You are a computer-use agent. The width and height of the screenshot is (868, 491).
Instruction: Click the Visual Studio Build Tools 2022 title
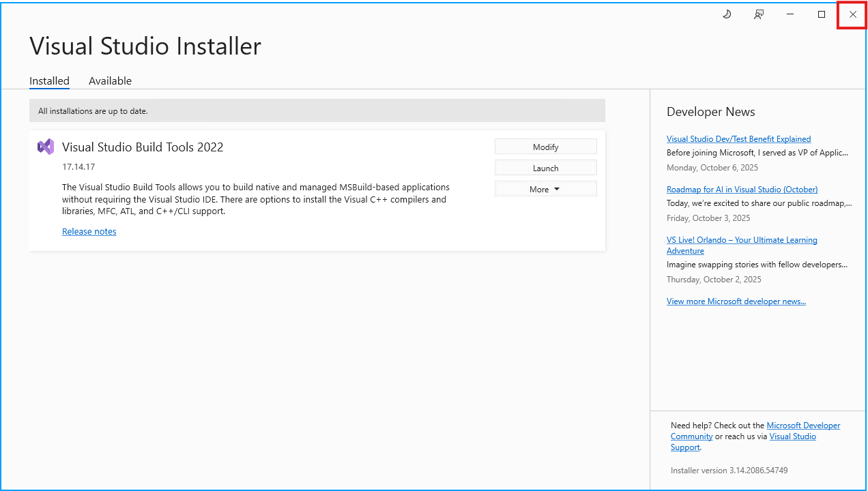point(143,147)
